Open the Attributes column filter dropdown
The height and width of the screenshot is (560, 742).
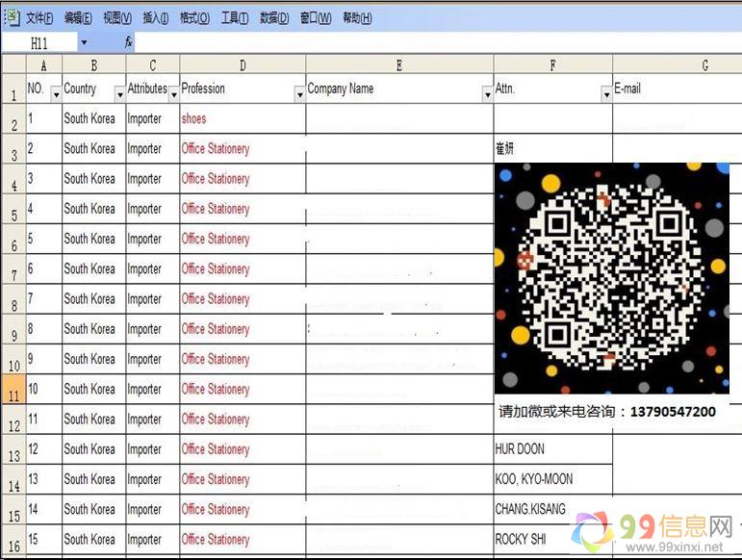tap(173, 94)
